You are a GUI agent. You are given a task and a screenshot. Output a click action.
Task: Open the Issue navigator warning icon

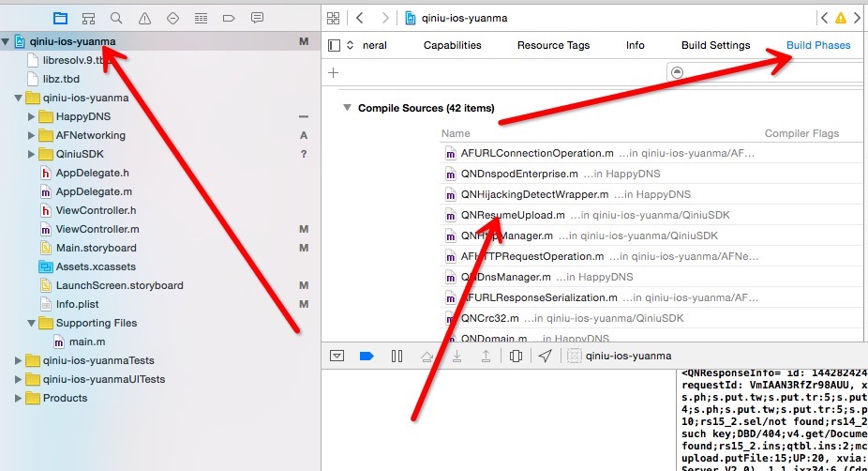coord(144,18)
